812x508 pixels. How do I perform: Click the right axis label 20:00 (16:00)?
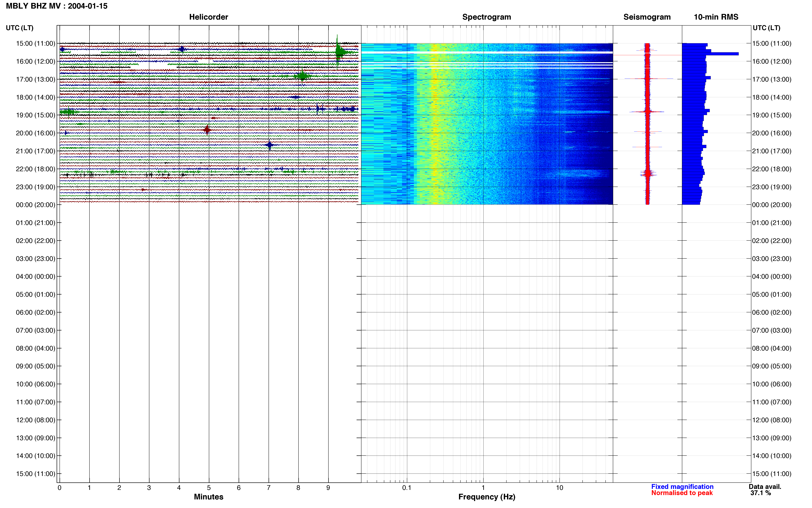[x=772, y=133]
